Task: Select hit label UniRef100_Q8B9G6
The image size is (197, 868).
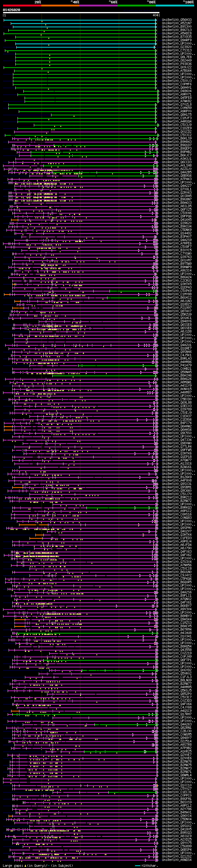Action: (177, 176)
